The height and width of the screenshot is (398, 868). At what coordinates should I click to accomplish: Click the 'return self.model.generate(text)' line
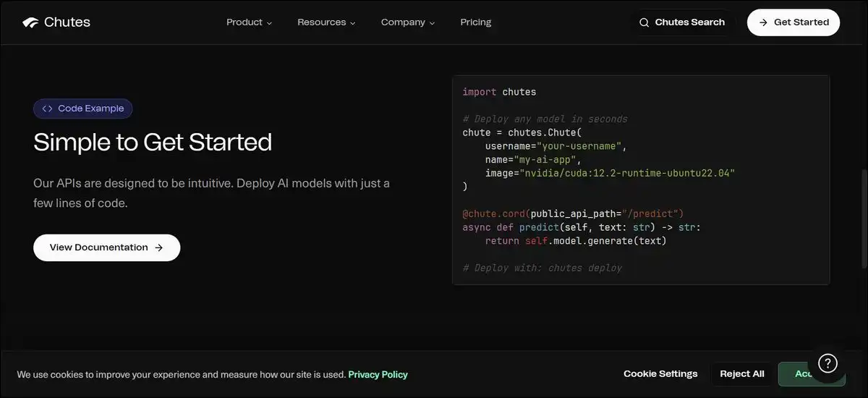click(x=576, y=241)
